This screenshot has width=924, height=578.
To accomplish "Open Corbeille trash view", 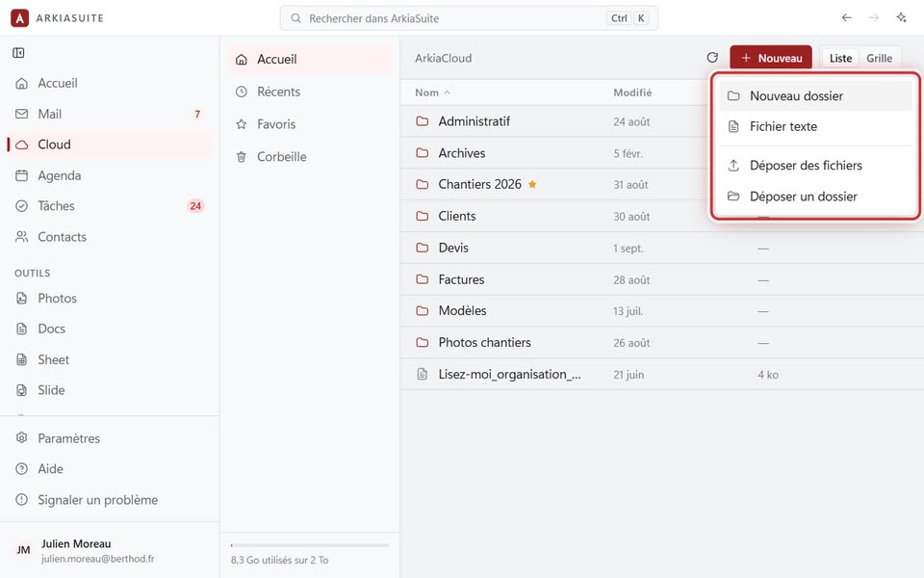I will pos(310,156).
